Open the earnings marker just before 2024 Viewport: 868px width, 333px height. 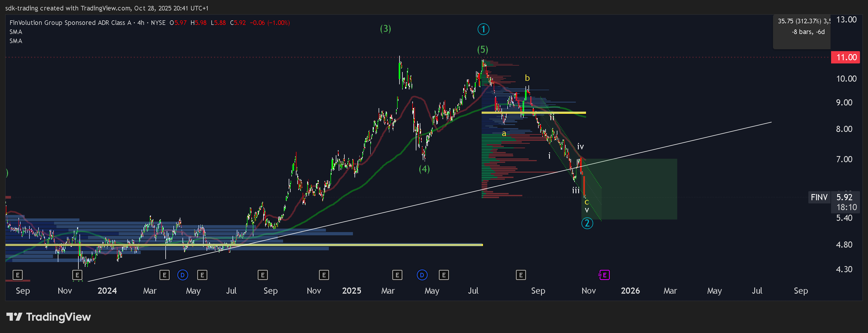point(77,275)
